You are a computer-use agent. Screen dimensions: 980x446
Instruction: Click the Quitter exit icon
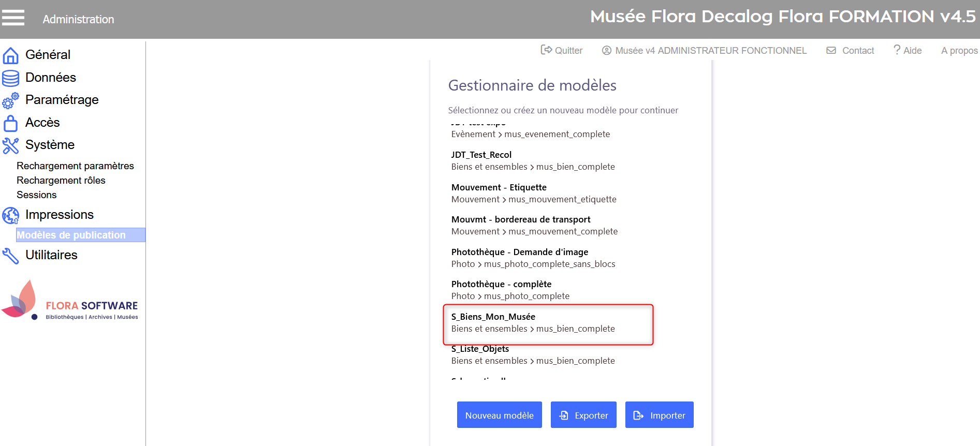tap(546, 50)
